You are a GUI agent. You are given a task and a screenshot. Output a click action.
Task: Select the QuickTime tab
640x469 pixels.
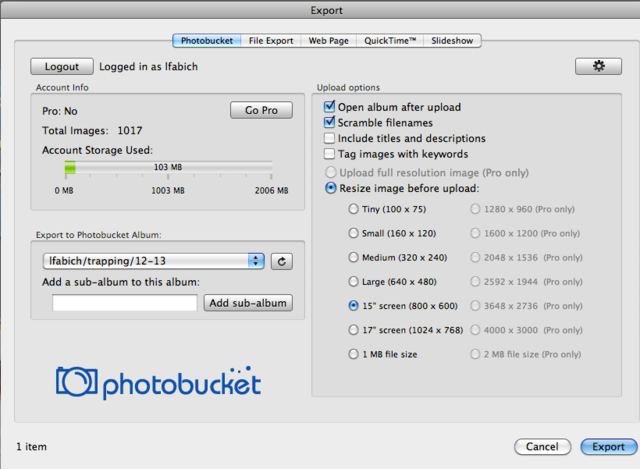pyautogui.click(x=390, y=41)
